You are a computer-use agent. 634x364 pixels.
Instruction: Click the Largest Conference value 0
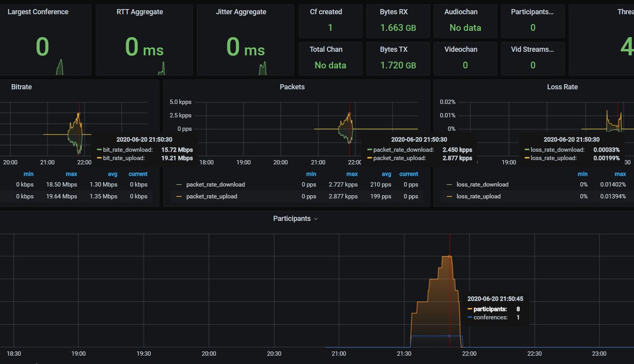42,47
